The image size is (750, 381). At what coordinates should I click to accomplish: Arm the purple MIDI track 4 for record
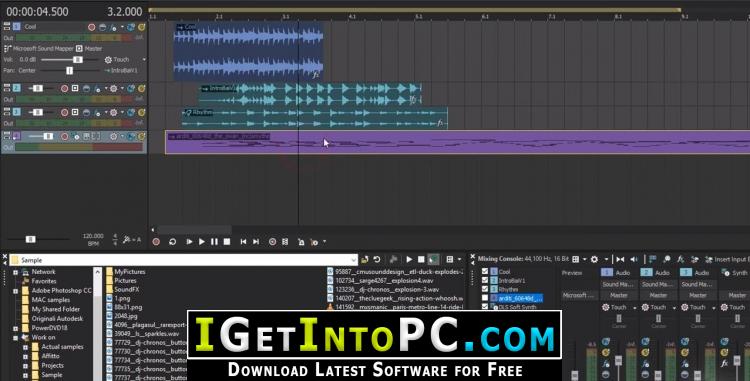(x=65, y=137)
